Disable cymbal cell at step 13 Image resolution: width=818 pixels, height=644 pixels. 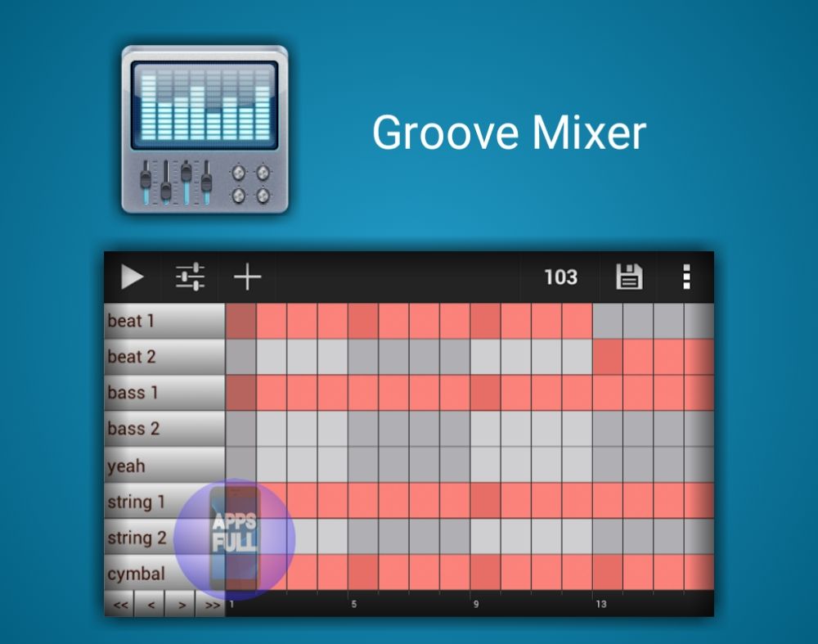(608, 573)
